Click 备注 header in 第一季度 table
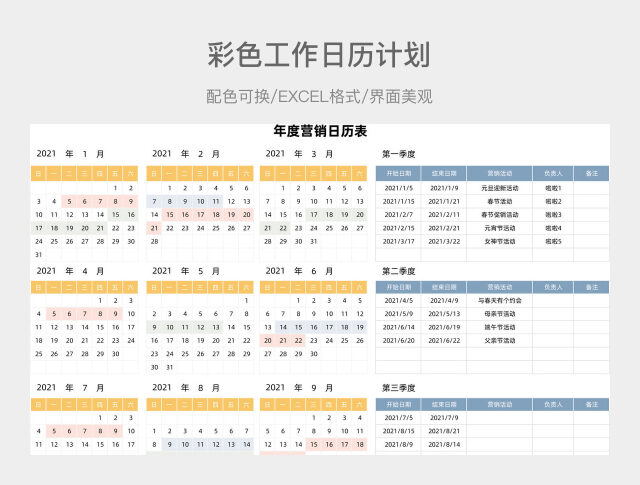Image resolution: width=640 pixels, height=485 pixels. 591,174
